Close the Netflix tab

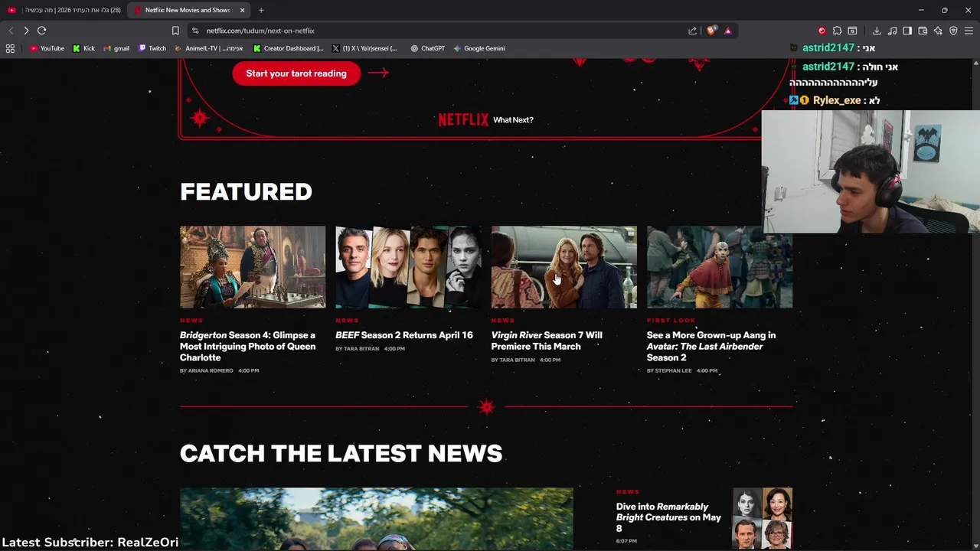coord(242,10)
